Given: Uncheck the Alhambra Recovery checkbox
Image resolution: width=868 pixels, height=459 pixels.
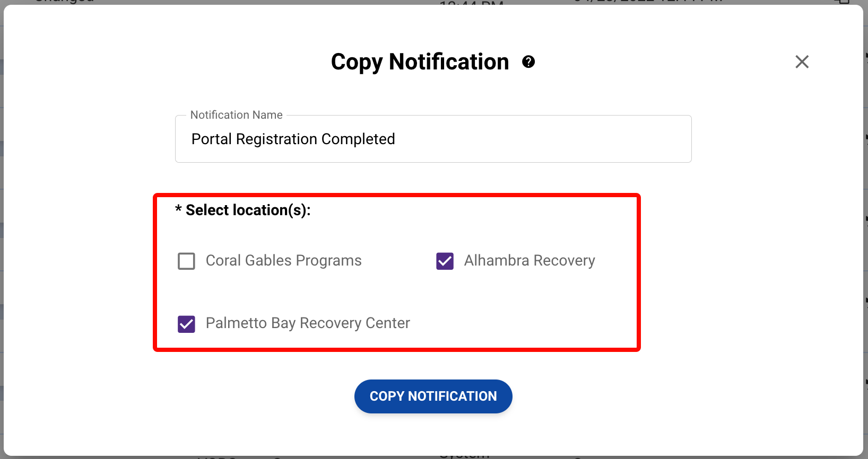Looking at the screenshot, I should (445, 261).
